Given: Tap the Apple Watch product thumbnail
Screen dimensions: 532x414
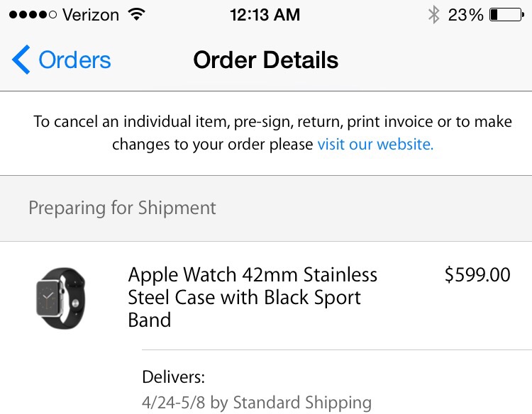Looking at the screenshot, I should point(61,298).
